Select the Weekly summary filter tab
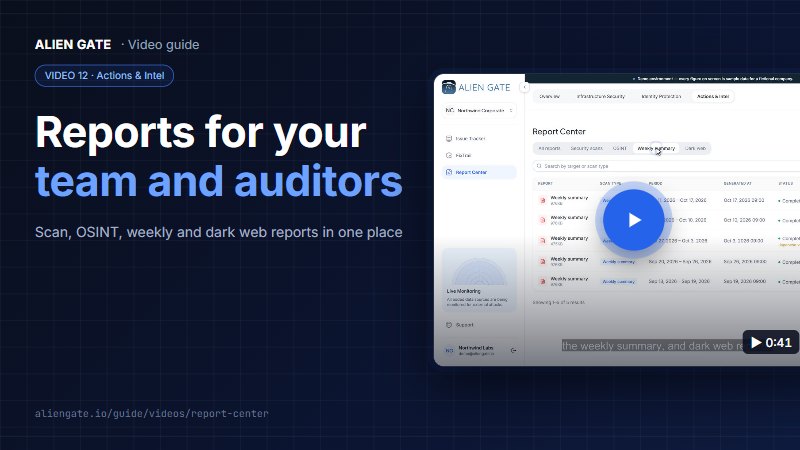This screenshot has height=450, width=800. click(656, 148)
